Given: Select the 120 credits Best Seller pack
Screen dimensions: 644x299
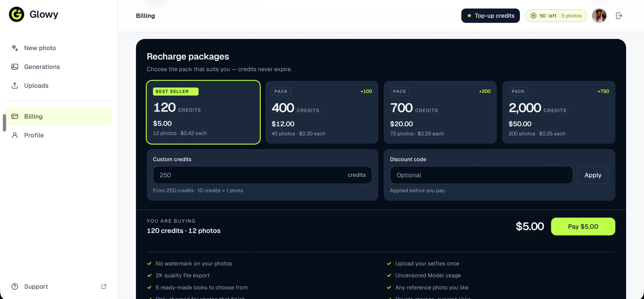Looking at the screenshot, I should [x=203, y=112].
